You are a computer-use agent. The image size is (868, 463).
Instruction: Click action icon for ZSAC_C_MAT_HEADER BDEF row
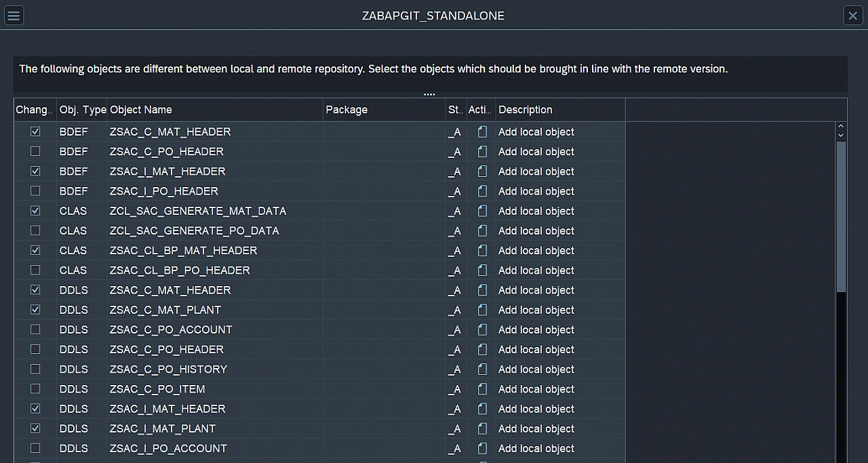click(x=482, y=132)
